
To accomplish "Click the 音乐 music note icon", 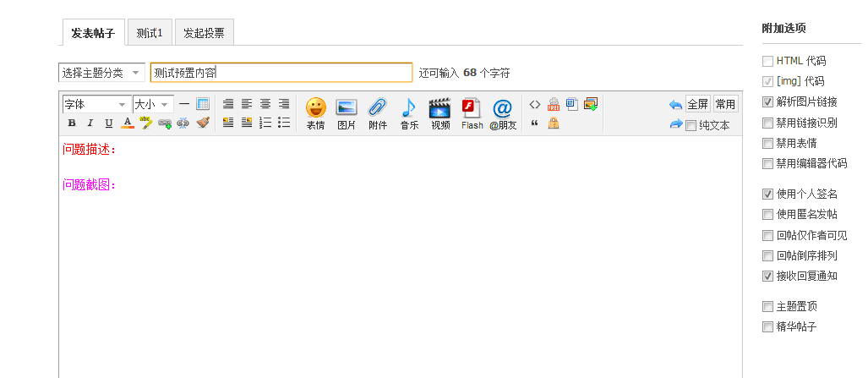I will pos(409,113).
